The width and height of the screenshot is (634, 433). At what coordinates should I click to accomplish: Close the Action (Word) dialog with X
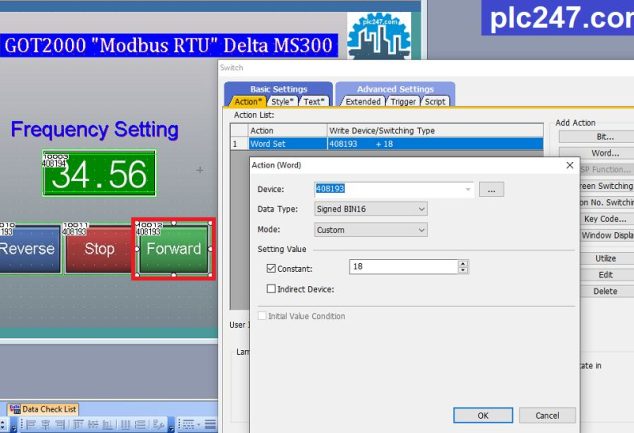point(570,165)
